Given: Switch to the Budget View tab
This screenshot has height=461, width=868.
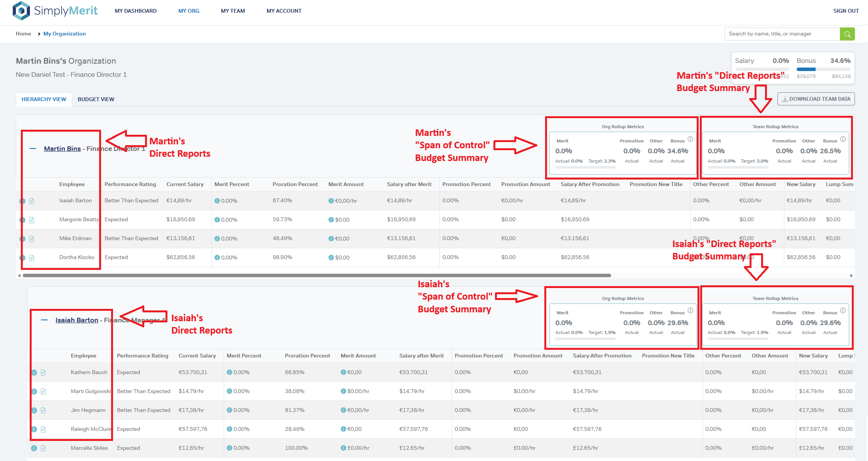Looking at the screenshot, I should coord(96,99).
